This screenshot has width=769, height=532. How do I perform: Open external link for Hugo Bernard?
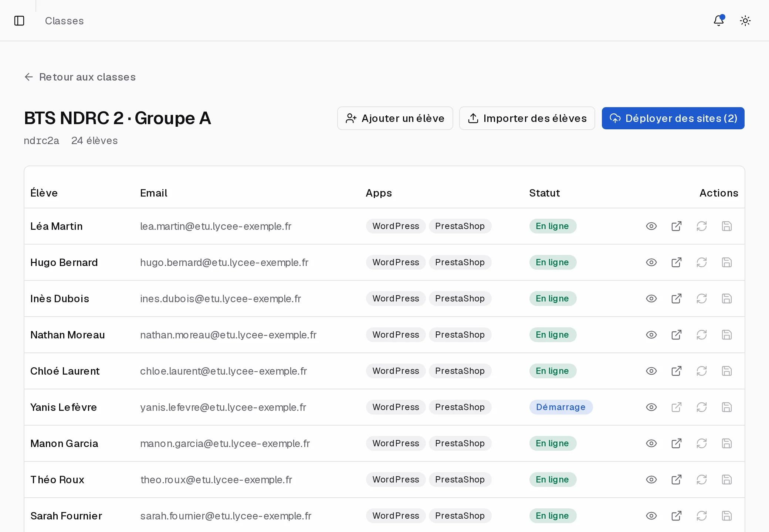(x=677, y=262)
